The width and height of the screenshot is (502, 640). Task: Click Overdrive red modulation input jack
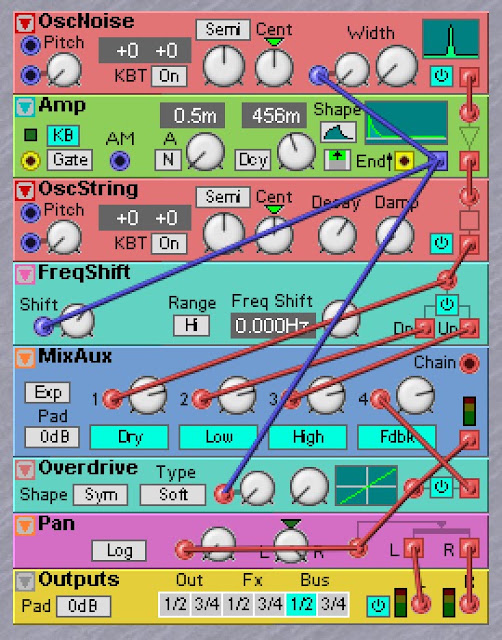(x=224, y=493)
